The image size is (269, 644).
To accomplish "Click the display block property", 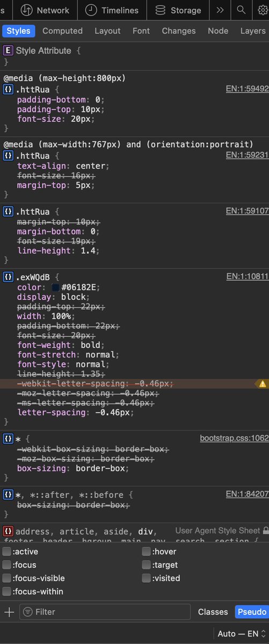I will [x=54, y=297].
